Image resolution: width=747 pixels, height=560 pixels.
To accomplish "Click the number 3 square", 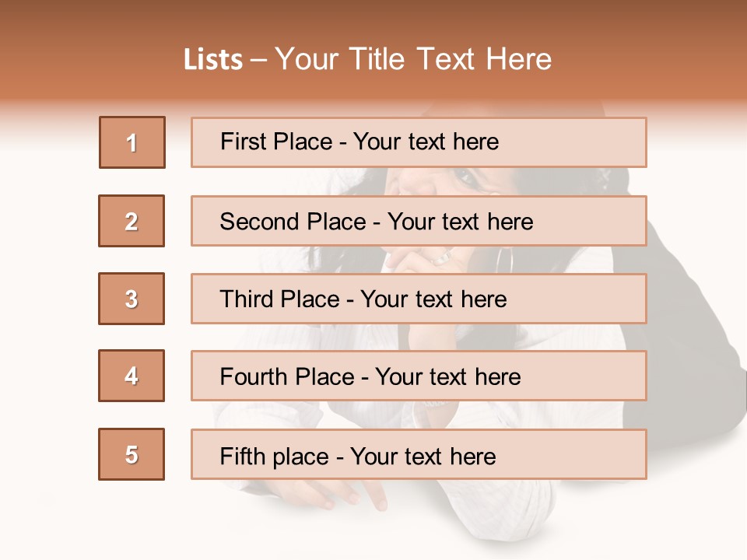I will tap(132, 299).
